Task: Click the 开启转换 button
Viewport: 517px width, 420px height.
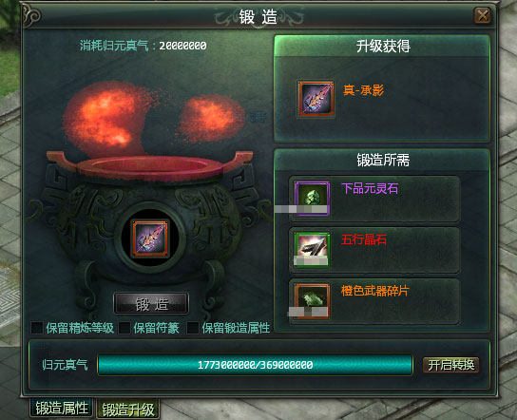Action: coord(450,365)
